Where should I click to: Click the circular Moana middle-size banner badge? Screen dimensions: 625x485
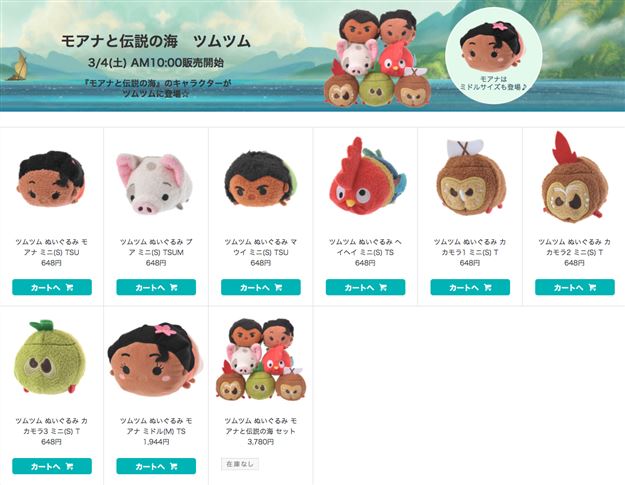click(x=493, y=55)
